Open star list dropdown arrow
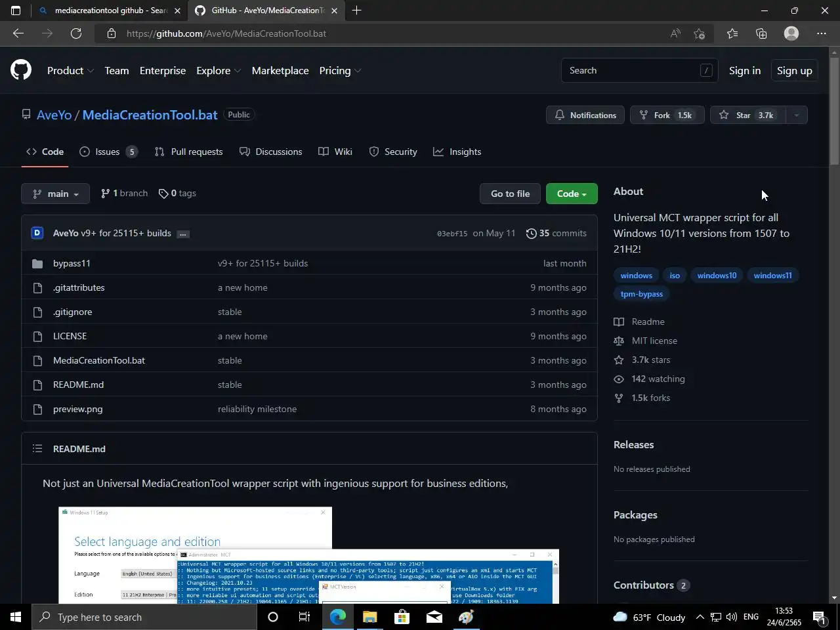Image resolution: width=840 pixels, height=630 pixels. 797,115
